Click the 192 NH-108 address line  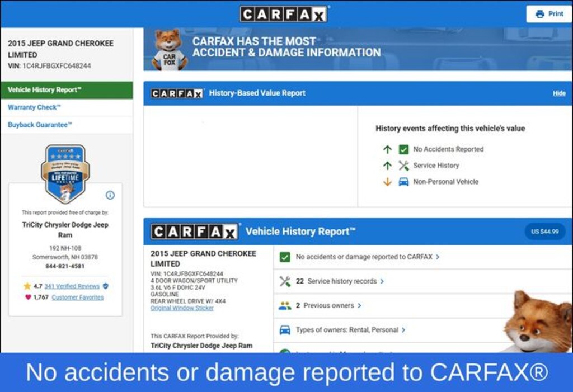point(65,248)
